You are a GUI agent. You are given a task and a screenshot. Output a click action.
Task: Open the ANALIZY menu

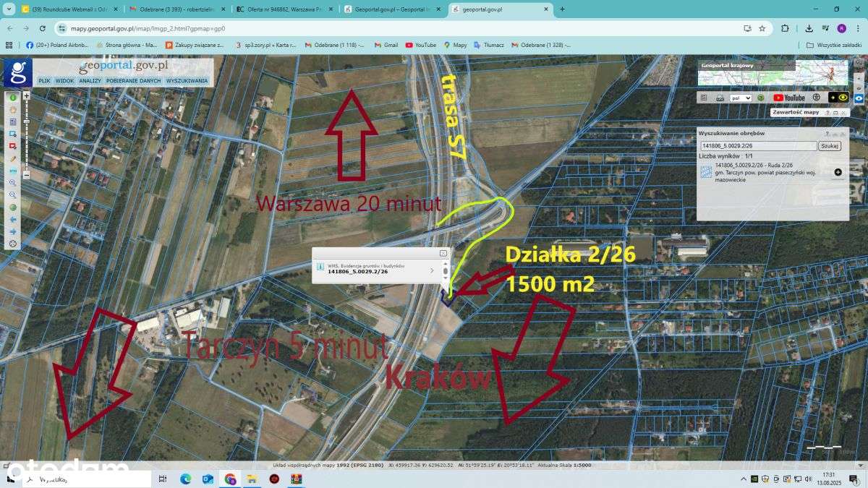(90, 81)
